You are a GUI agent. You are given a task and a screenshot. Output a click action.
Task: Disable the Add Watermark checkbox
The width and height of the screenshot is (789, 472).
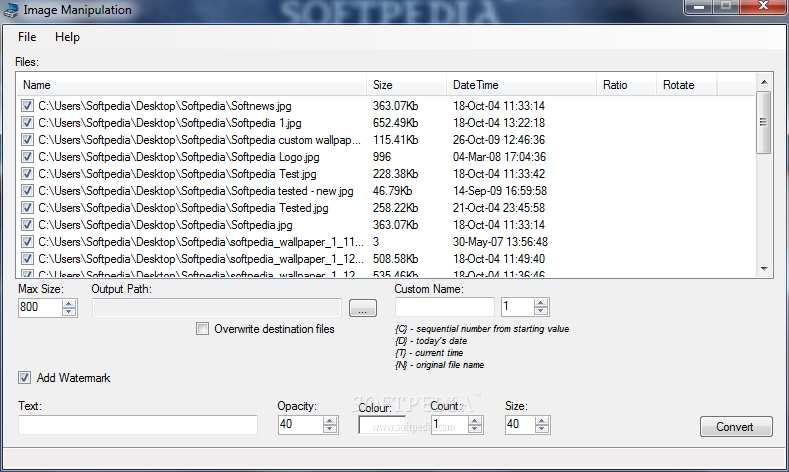tap(24, 378)
